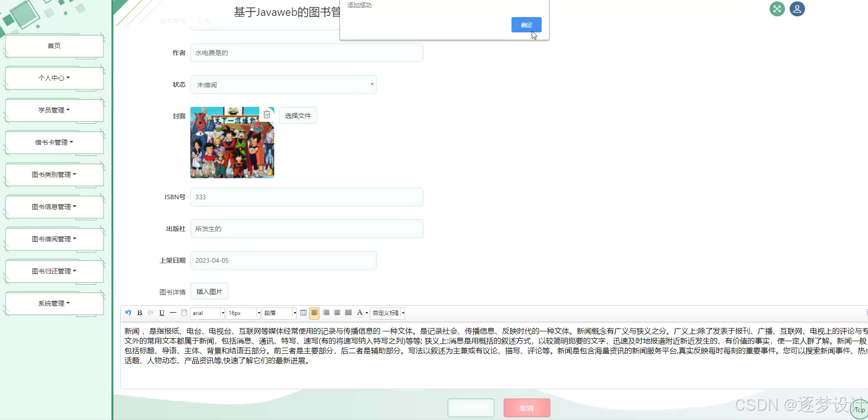Screen dimensions: 868x420
Task: Toggle underline formatting
Action: 162,313
